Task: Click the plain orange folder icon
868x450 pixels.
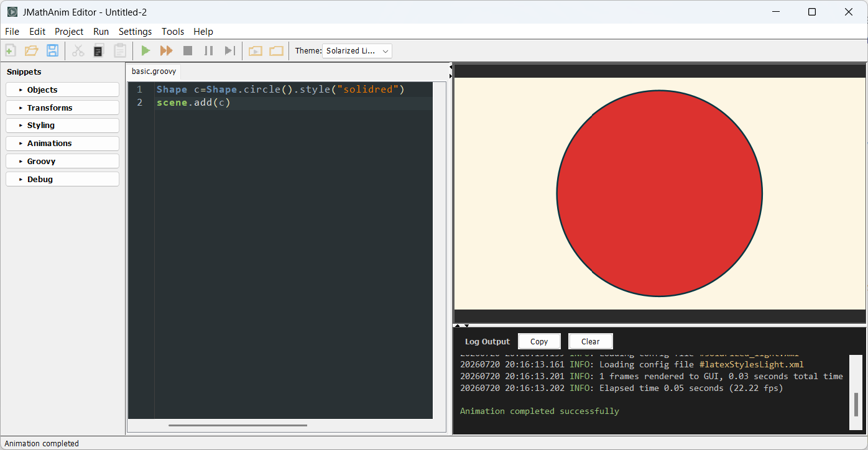Action: pyautogui.click(x=276, y=51)
